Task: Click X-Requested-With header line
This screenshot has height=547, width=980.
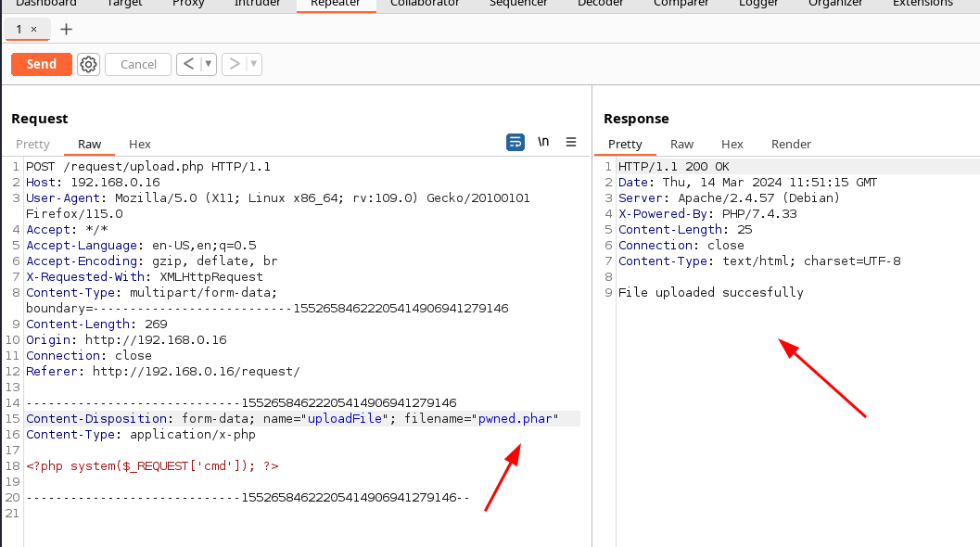Action: coord(145,277)
